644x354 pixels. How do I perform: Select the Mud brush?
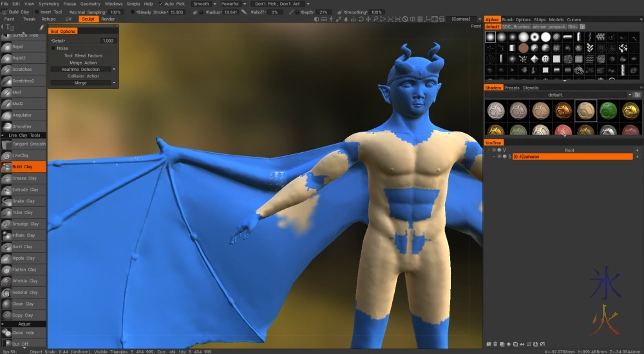click(x=23, y=92)
